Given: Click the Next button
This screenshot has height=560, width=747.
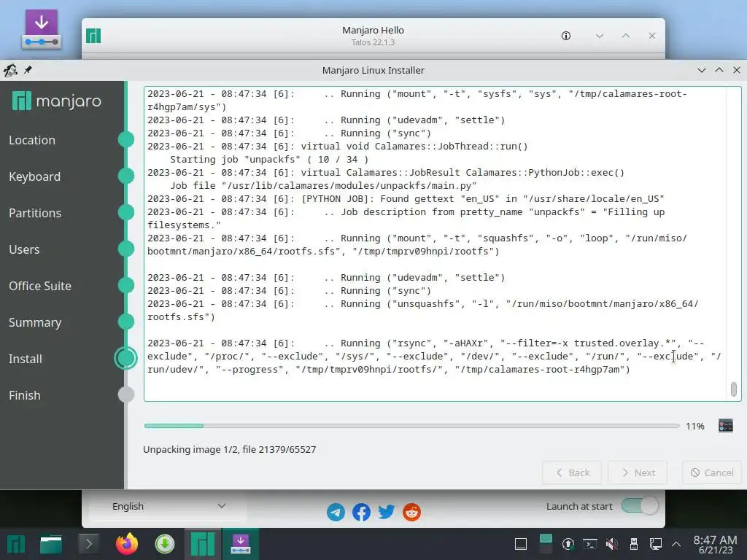Looking at the screenshot, I should [638, 472].
